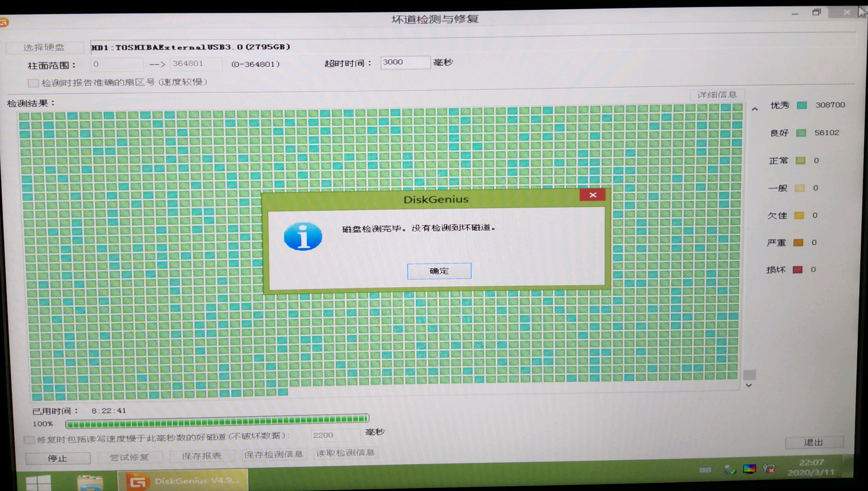Restore down the 坏道检测与修复 window
868x491 pixels.
(816, 12)
